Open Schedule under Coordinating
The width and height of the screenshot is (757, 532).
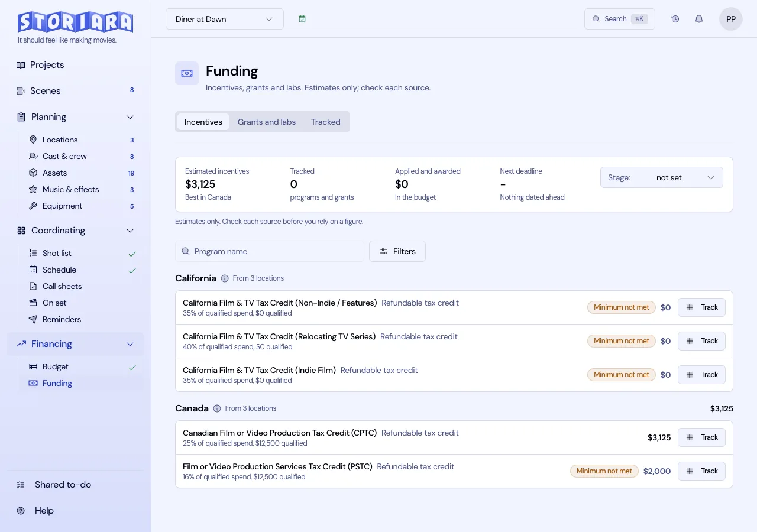(81, 270)
